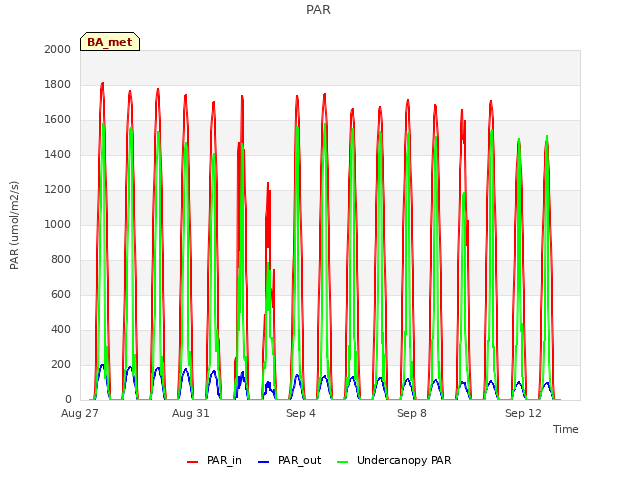Viewport: 640px width, 480px height.
Task: Click the 1400 y-axis tick label
Action: point(58,154)
